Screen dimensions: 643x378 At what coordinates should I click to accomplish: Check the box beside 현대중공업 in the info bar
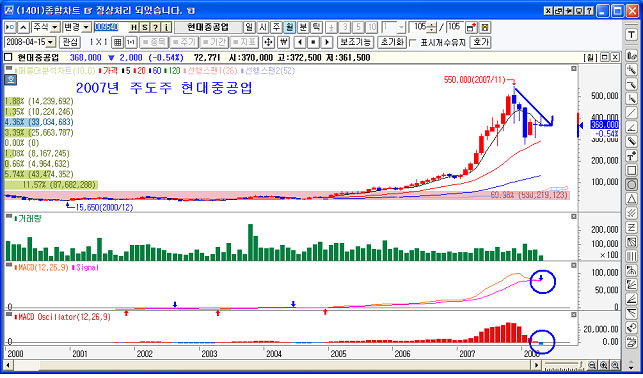point(8,57)
